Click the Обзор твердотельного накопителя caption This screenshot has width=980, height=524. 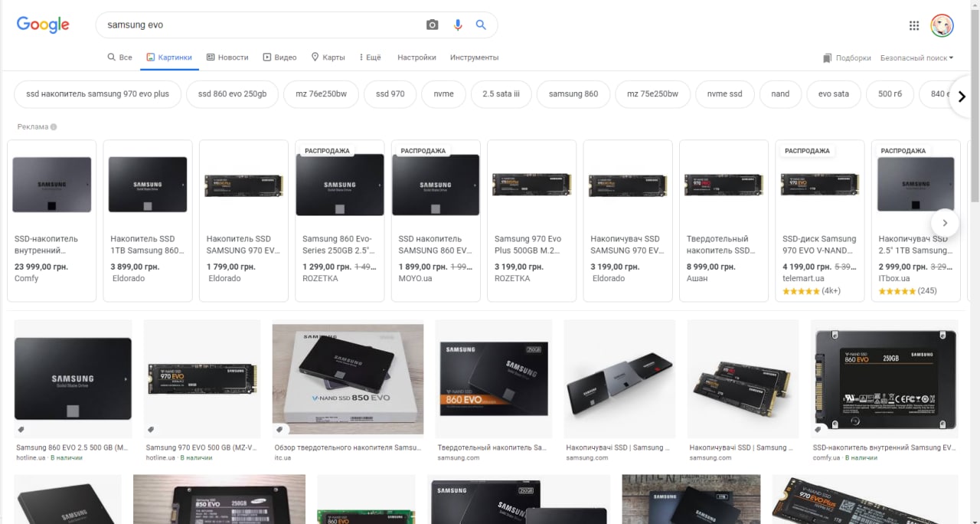[348, 447]
